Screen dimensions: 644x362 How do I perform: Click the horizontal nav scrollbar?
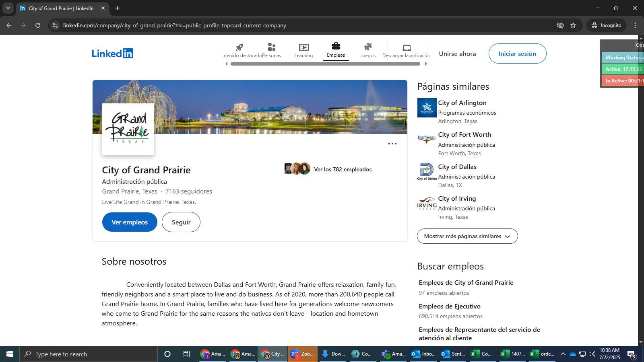point(325,64)
